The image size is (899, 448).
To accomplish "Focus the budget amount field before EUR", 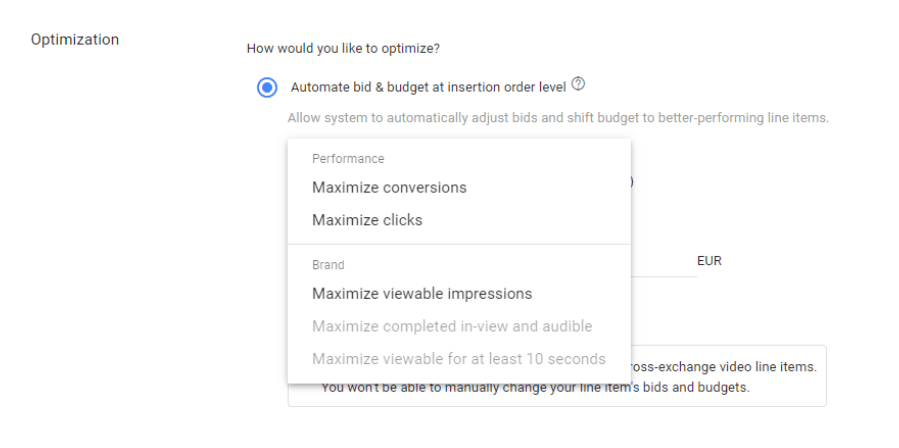I will coord(663,262).
